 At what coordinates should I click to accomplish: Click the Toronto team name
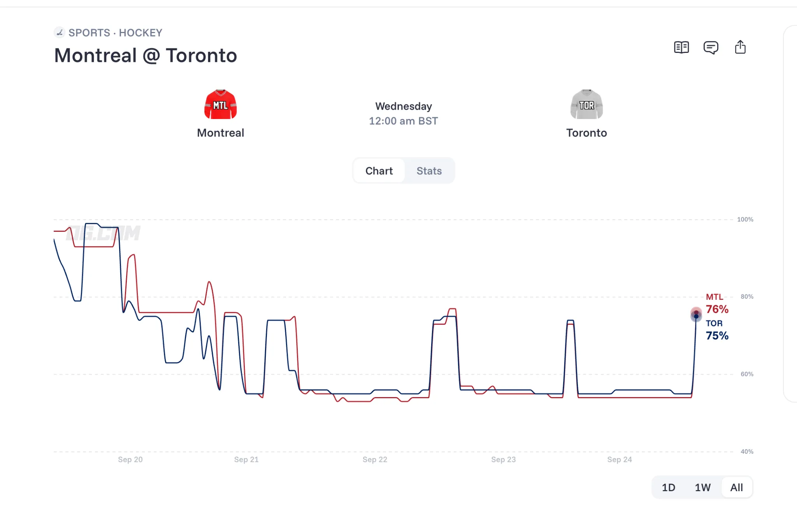coord(586,133)
